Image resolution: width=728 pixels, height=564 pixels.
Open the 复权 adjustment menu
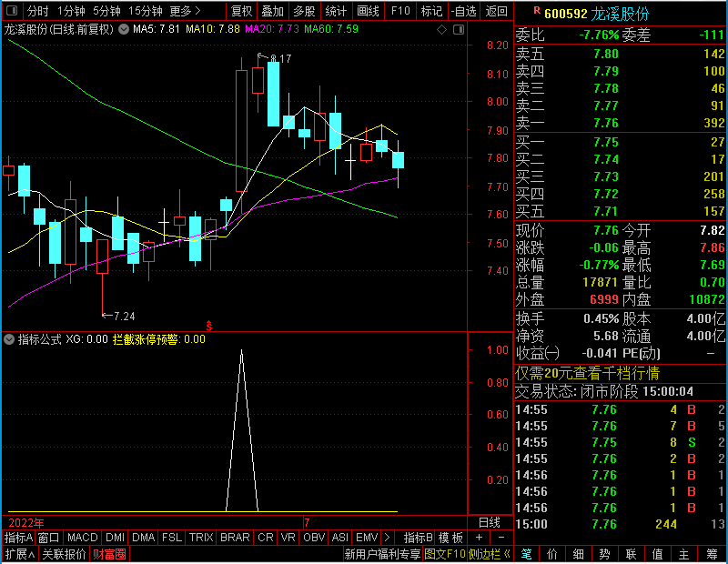coord(241,11)
